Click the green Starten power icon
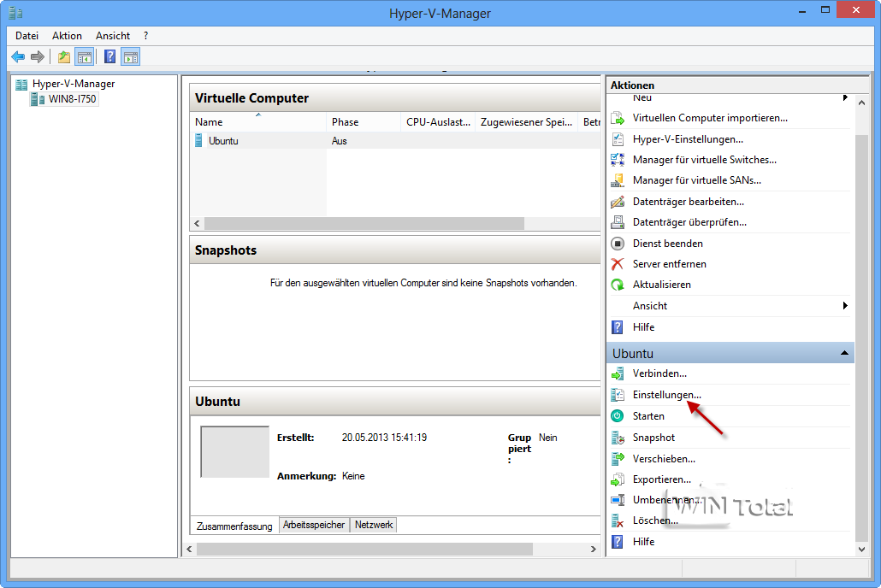 tap(618, 416)
